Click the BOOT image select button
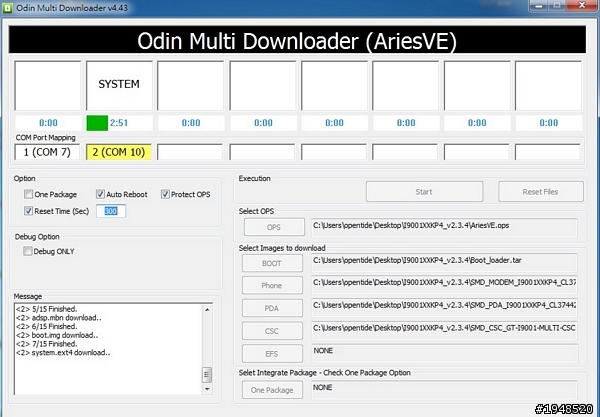Viewport: 600px width, 417px height. click(x=272, y=263)
